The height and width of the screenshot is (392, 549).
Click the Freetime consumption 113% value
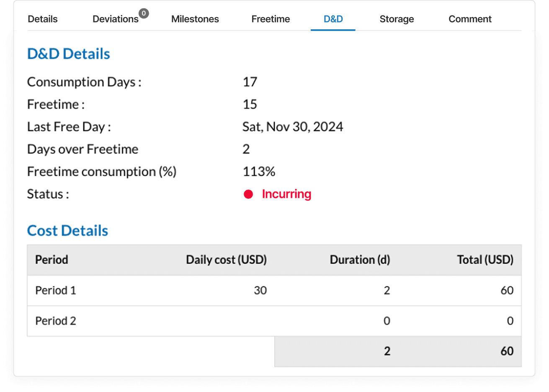point(259,171)
